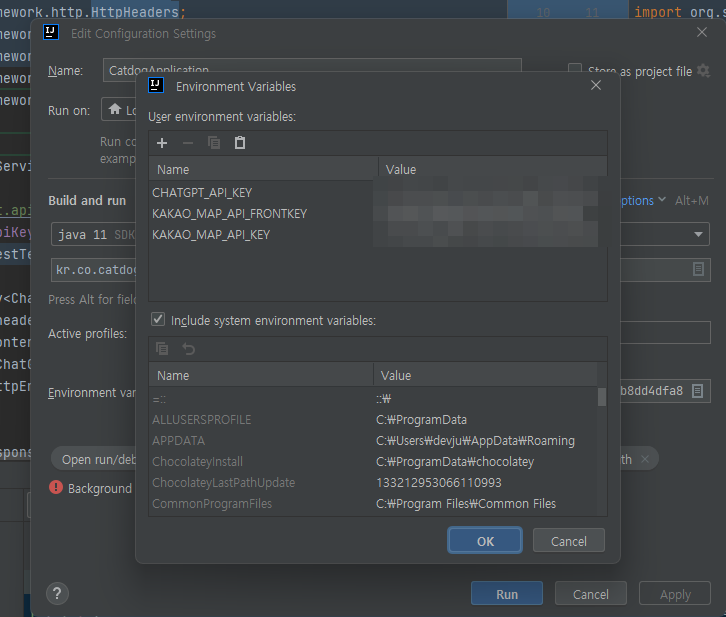Paste environment variables from clipboard
The width and height of the screenshot is (726, 617).
coord(240,143)
